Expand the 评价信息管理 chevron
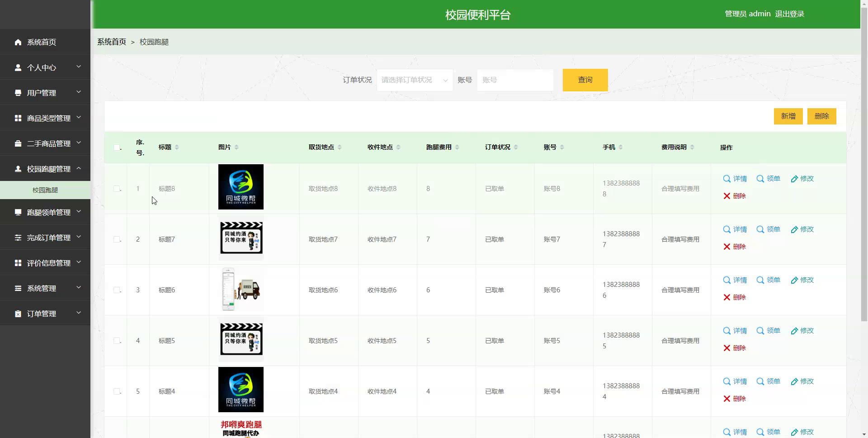The width and height of the screenshot is (868, 438). tap(79, 262)
